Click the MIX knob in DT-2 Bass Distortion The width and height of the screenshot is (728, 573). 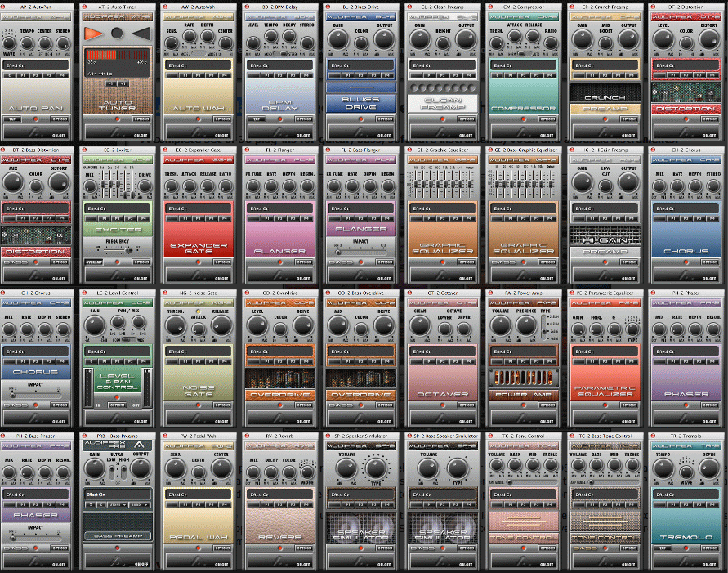(x=13, y=183)
